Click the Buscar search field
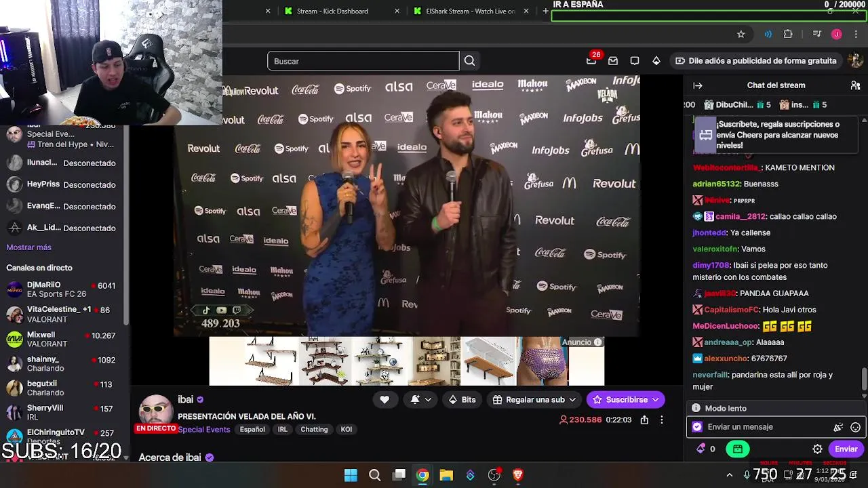The width and height of the screenshot is (868, 488). click(x=363, y=61)
